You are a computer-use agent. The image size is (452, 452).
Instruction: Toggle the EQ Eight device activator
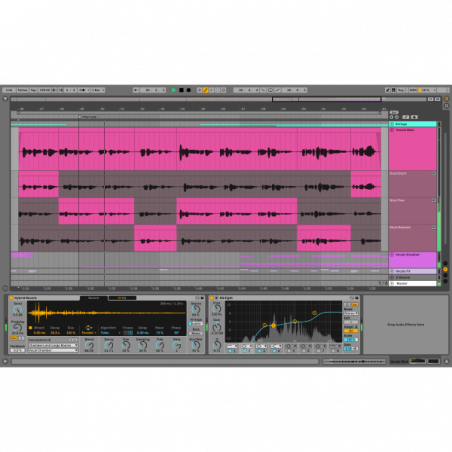click(x=211, y=298)
